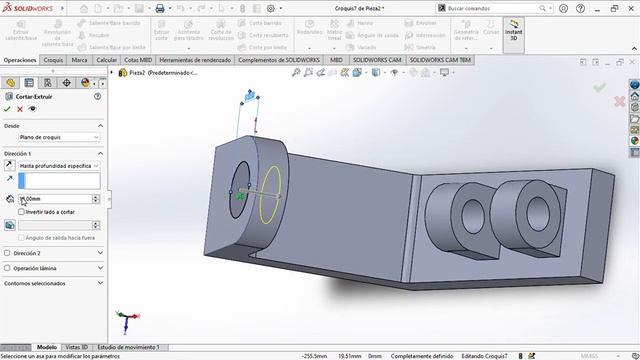Expand Operación lámina section chevron
The width and height of the screenshot is (640, 360).
[x=100, y=268]
